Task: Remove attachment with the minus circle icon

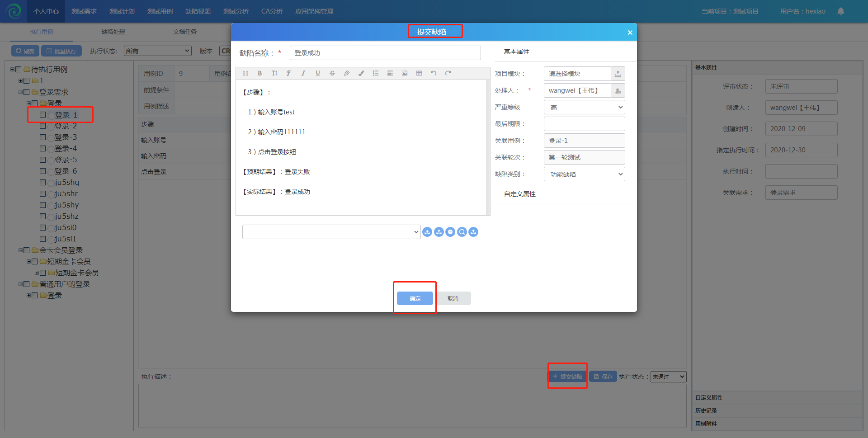Action: coord(450,232)
